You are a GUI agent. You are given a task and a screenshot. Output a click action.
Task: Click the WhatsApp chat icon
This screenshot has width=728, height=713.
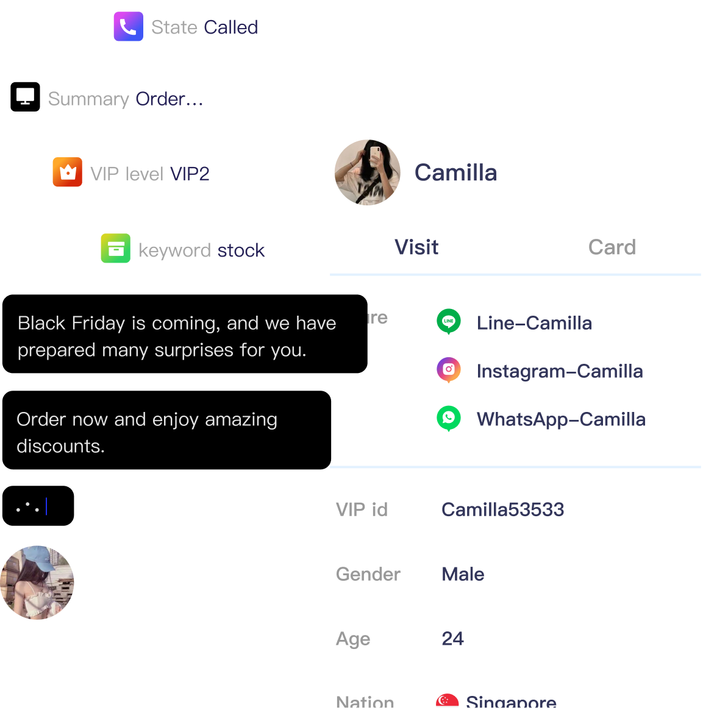[x=449, y=418]
